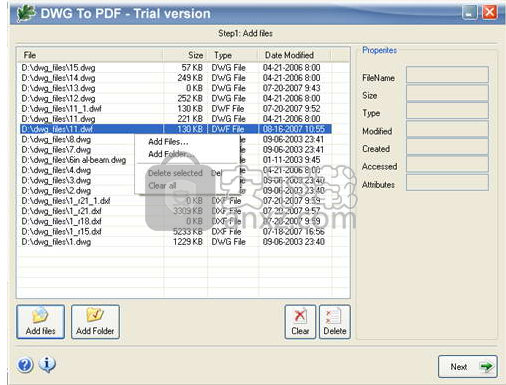Sort by the Date Modified column header

click(x=295, y=55)
